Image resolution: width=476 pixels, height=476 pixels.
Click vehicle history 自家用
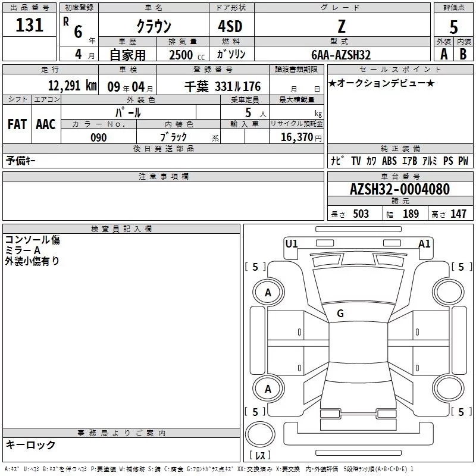(127, 55)
